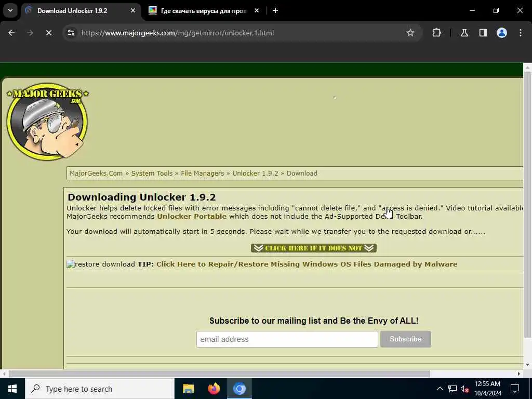The width and height of the screenshot is (532, 399).
Task: Click the taskbar search box
Action: (x=99, y=389)
